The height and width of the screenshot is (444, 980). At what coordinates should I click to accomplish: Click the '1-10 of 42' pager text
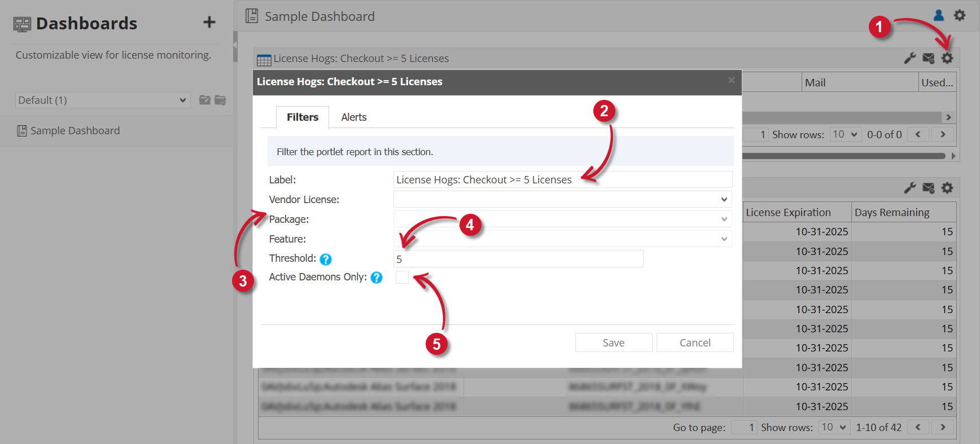[879, 427]
